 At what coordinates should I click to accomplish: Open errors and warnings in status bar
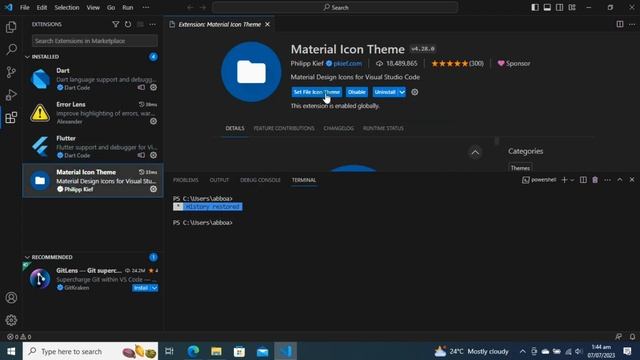point(19,337)
